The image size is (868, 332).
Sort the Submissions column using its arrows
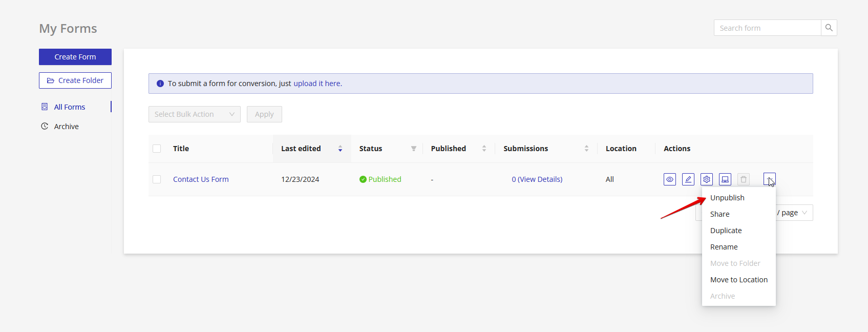586,149
